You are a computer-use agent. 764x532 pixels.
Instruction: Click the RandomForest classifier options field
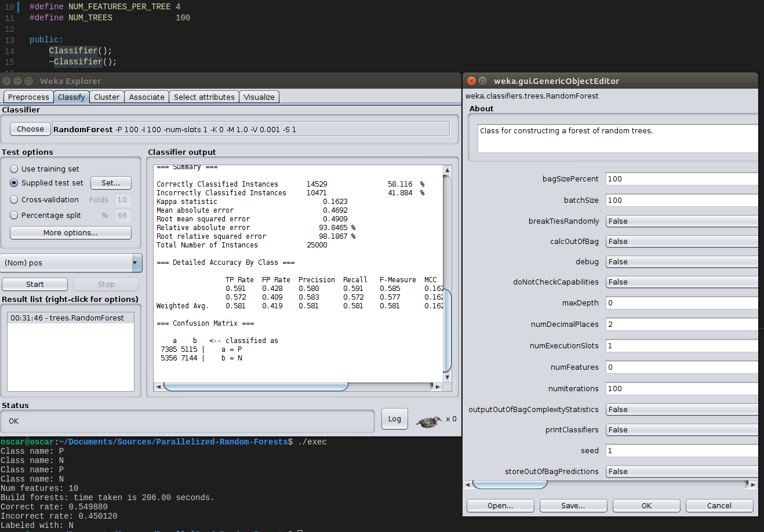(251, 129)
